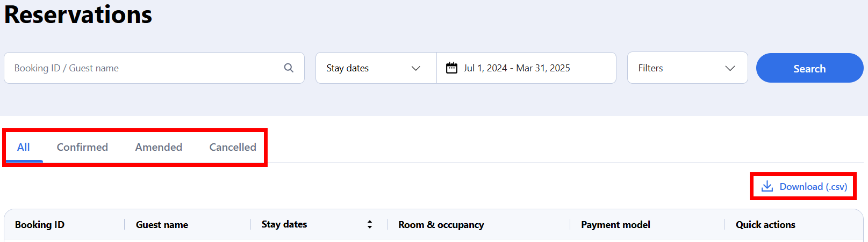Switch to the Confirmed tab
Image resolution: width=868 pixels, height=242 pixels.
[82, 147]
